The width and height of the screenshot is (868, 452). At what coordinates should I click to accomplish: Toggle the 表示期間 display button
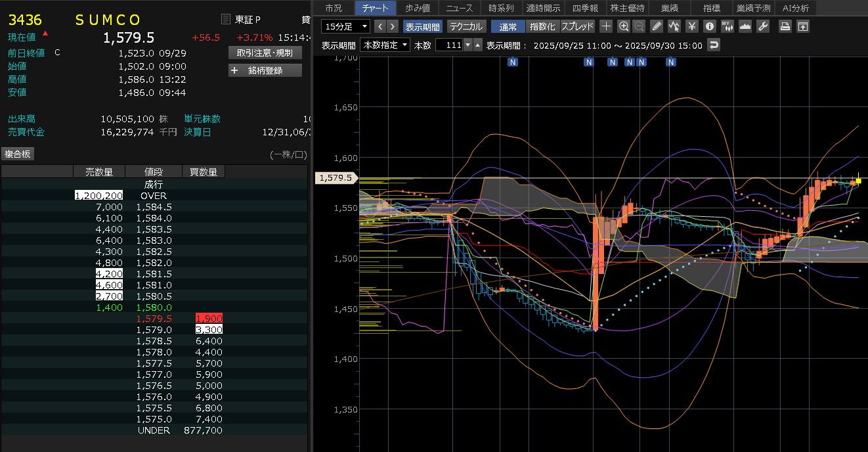click(423, 26)
